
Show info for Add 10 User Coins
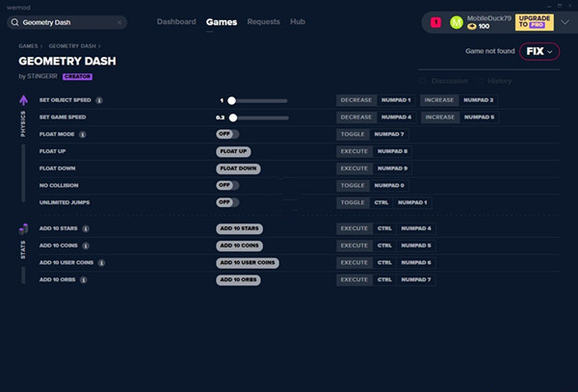(x=101, y=263)
